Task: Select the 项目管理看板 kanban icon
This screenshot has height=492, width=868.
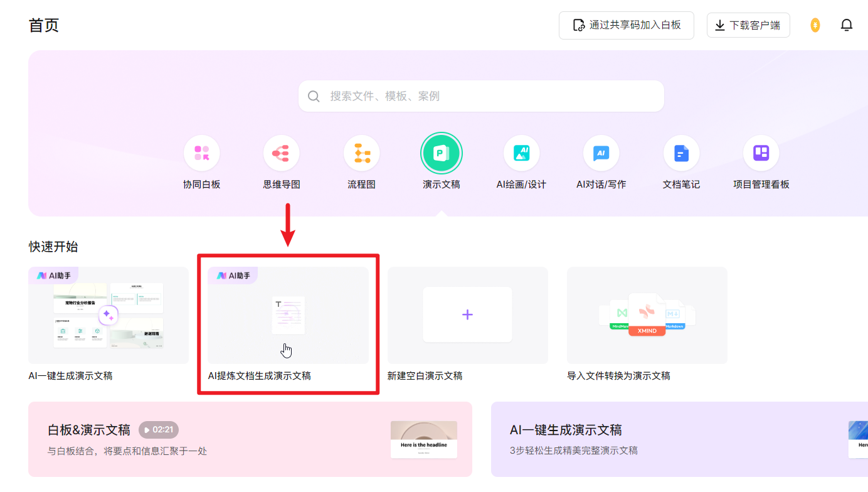Action: pos(761,153)
